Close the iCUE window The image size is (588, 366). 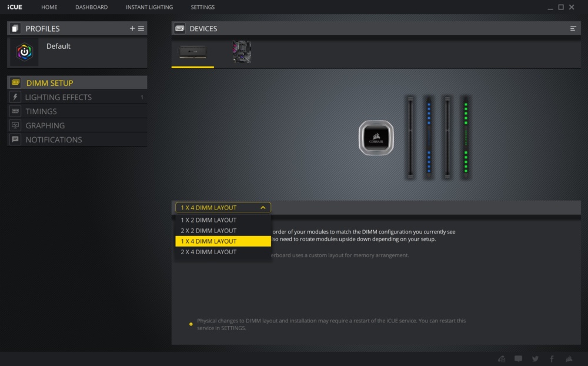coord(572,7)
